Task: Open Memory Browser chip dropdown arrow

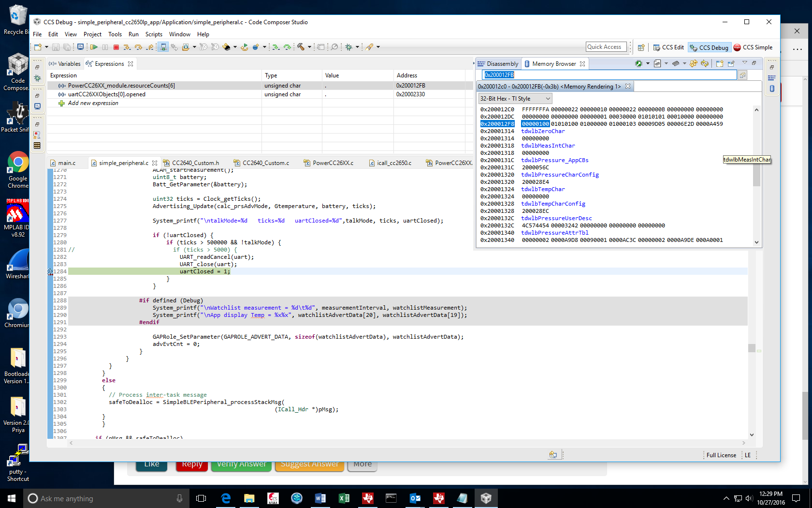Action: click(648, 63)
